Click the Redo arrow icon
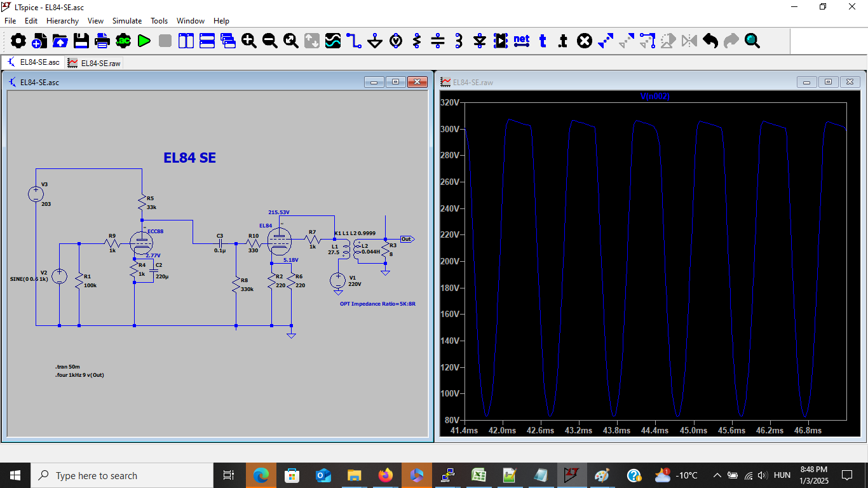The image size is (868, 488). (x=731, y=41)
